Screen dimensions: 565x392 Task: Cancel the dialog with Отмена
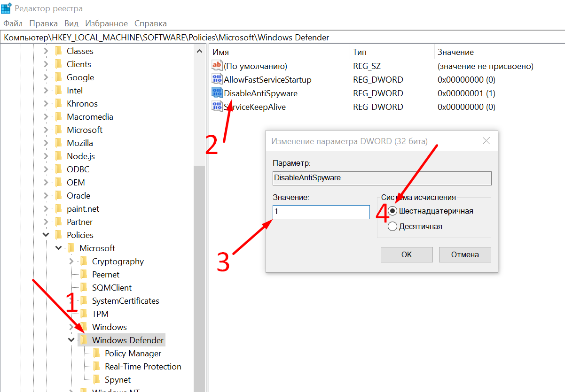465,254
